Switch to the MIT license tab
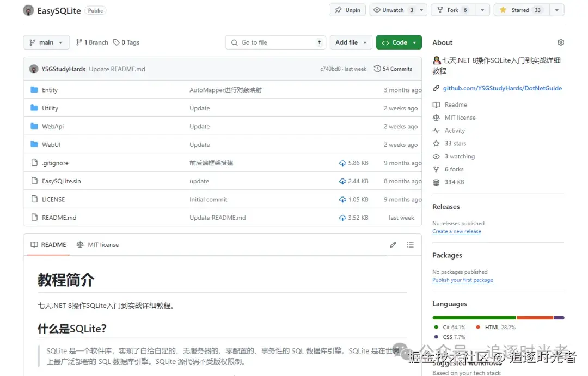The image size is (588, 376). (97, 245)
